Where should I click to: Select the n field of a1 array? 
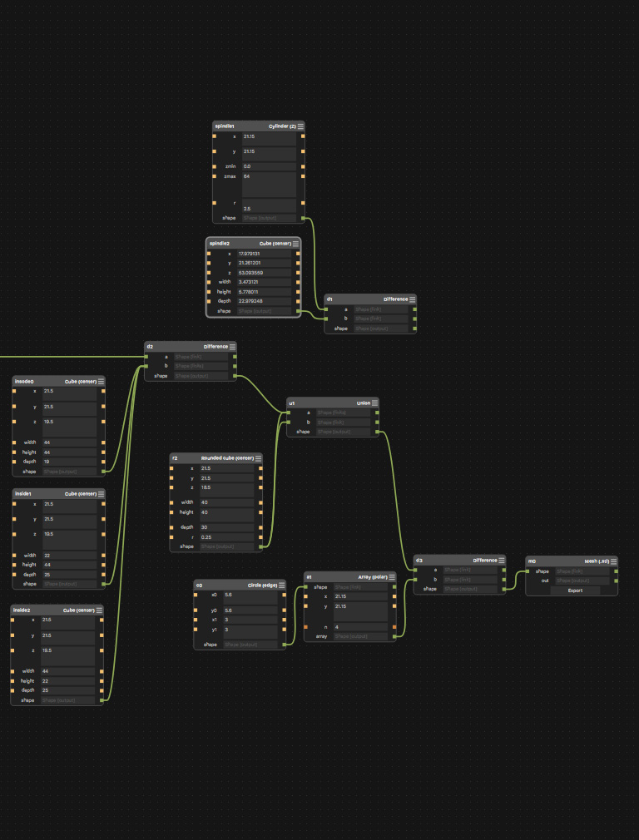click(360, 627)
